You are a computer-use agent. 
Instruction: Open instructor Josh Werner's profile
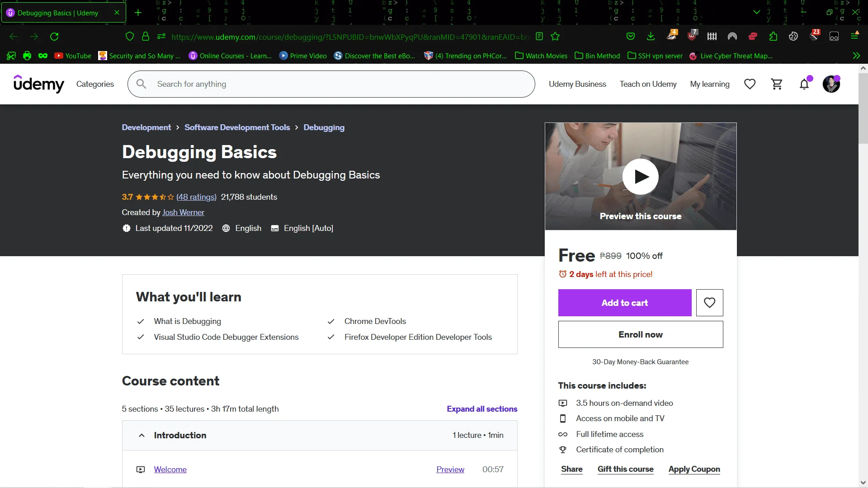[184, 212]
